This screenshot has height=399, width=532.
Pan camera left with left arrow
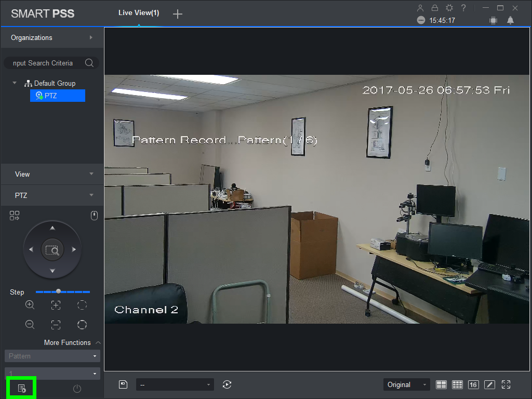pyautogui.click(x=31, y=249)
